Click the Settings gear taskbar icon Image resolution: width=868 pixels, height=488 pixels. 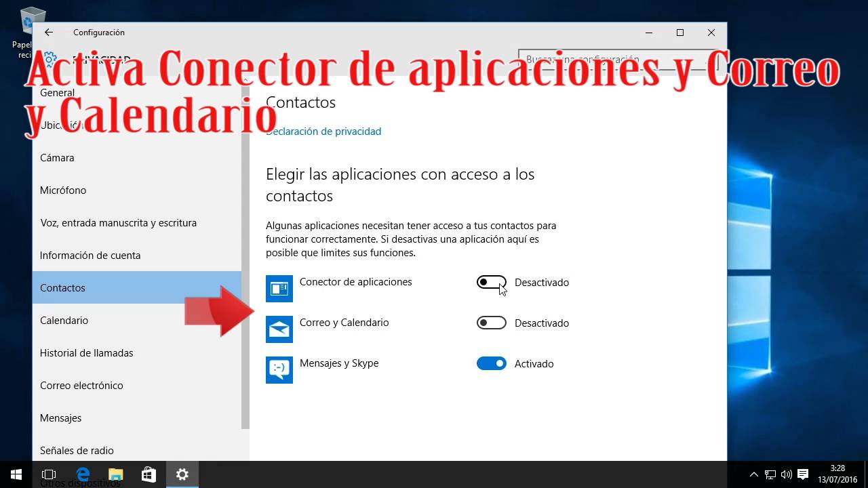(182, 474)
